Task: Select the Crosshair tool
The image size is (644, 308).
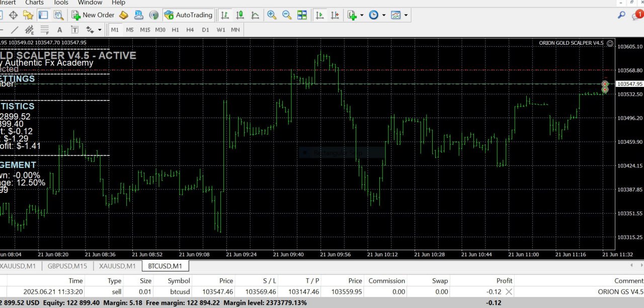Action: click(14, 15)
